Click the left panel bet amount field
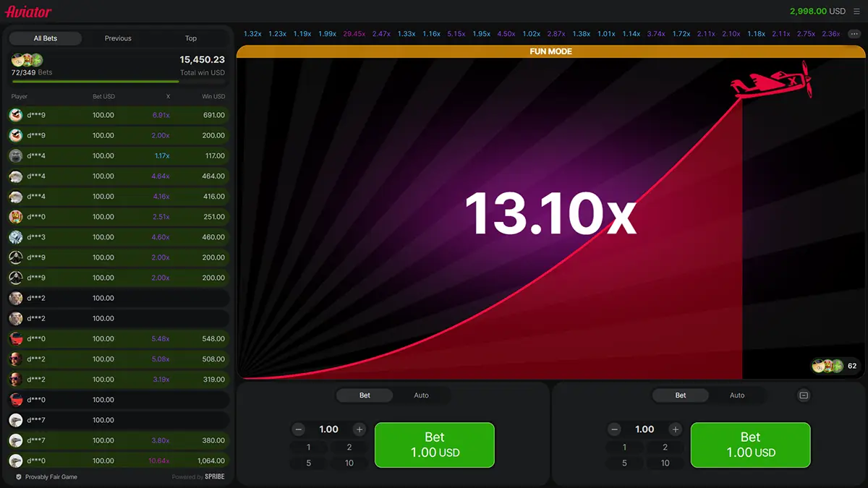The height and width of the screenshot is (488, 868). [329, 429]
